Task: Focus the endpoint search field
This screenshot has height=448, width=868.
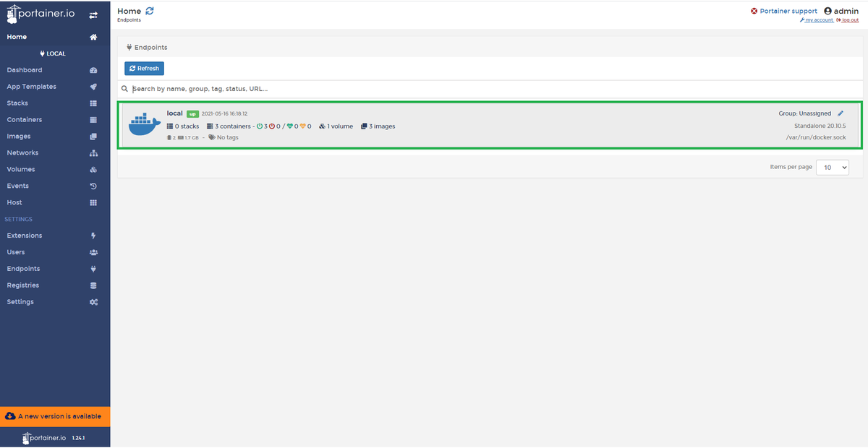Action: tap(496, 89)
